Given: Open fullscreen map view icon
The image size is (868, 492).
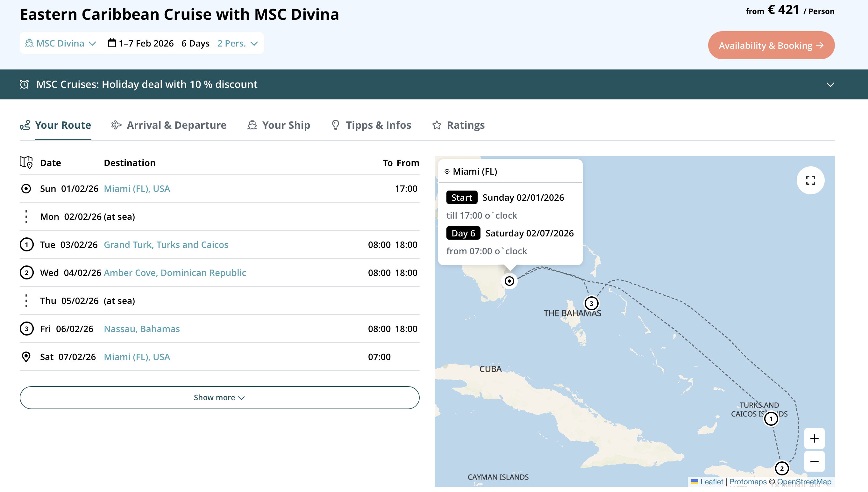Looking at the screenshot, I should (x=810, y=180).
